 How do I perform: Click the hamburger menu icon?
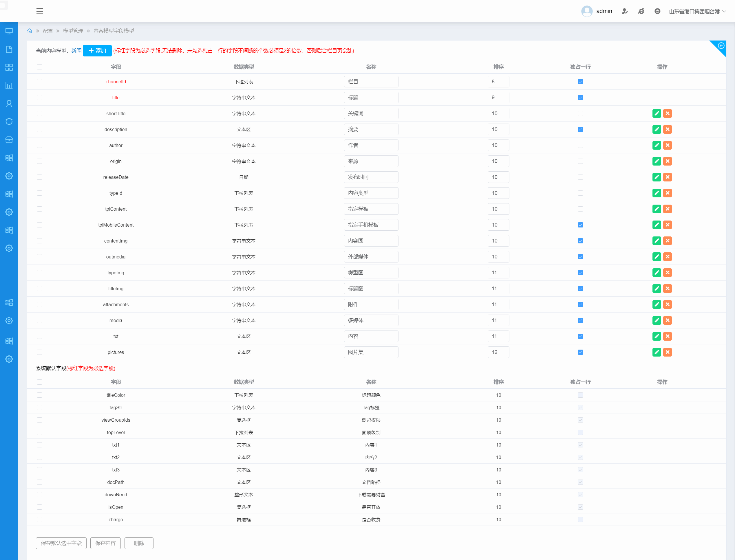(x=40, y=11)
